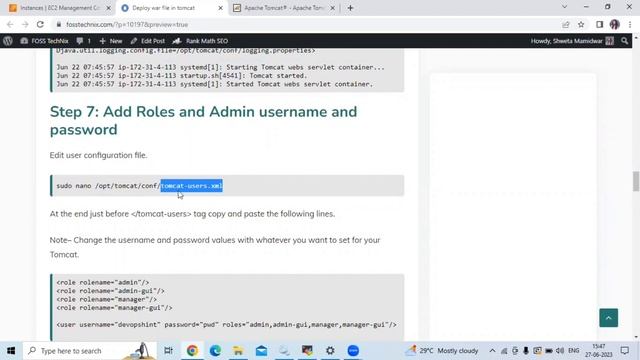
Task: Switch to the Apache Tomcat tab
Action: 284,8
